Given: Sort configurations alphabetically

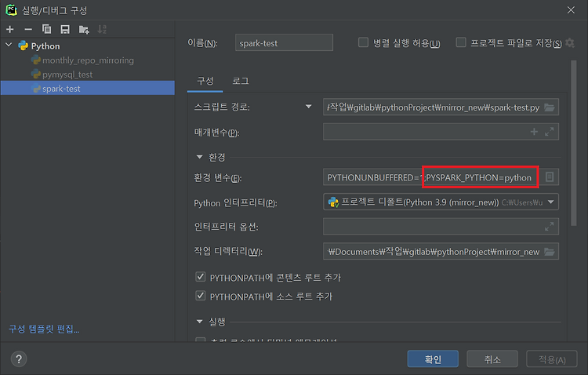Looking at the screenshot, I should [x=102, y=29].
